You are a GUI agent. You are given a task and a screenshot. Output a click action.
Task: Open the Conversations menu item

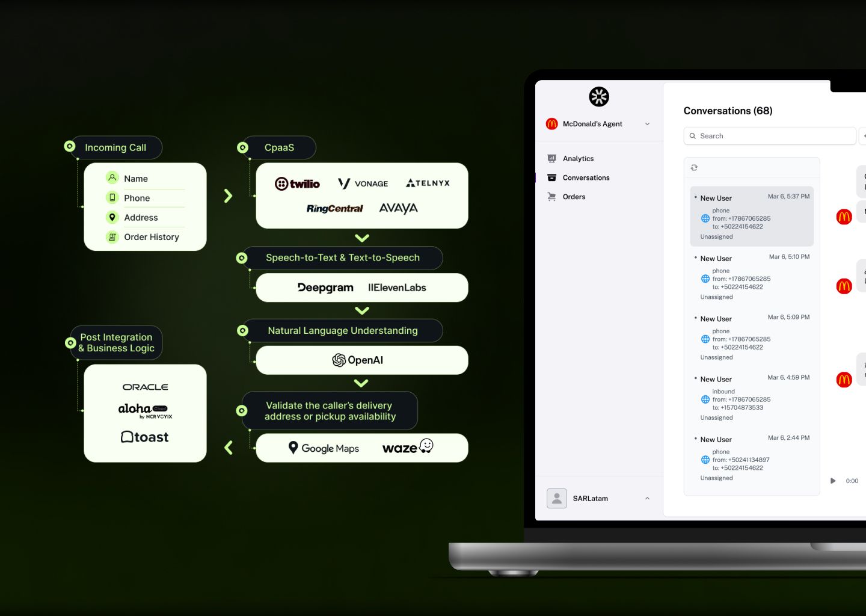click(586, 178)
